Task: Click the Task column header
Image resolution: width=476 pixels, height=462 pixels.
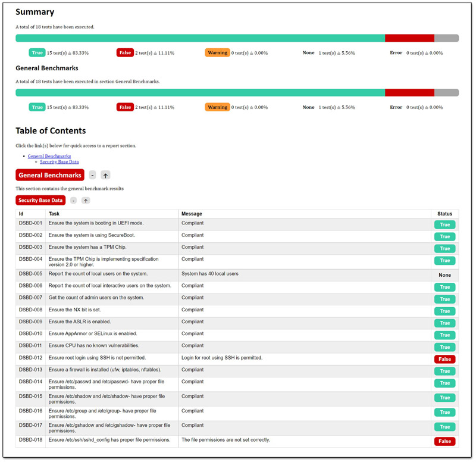Action: point(54,214)
